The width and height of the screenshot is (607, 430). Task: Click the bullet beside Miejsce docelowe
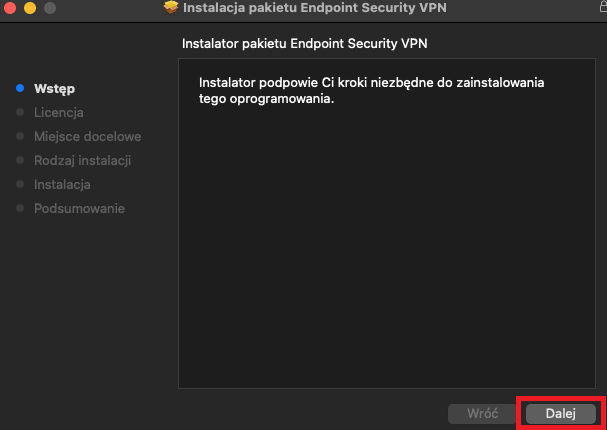click(20, 136)
